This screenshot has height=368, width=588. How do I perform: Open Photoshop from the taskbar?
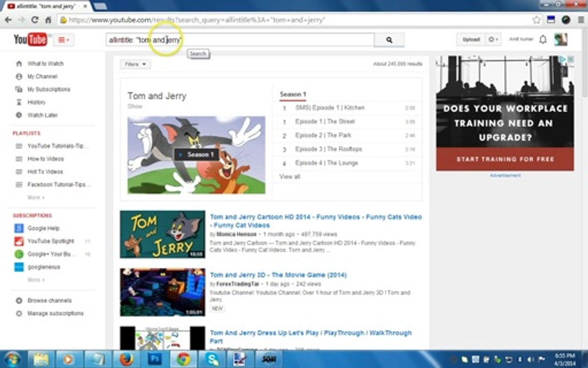155,359
